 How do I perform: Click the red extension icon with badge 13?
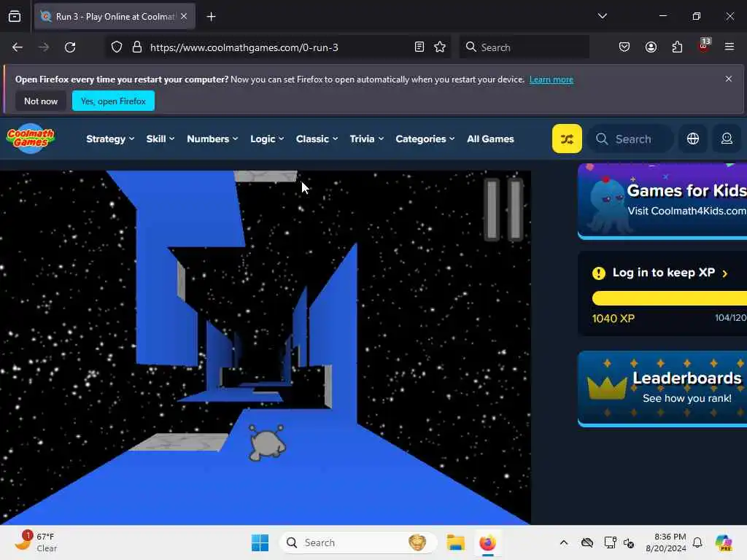(x=704, y=46)
